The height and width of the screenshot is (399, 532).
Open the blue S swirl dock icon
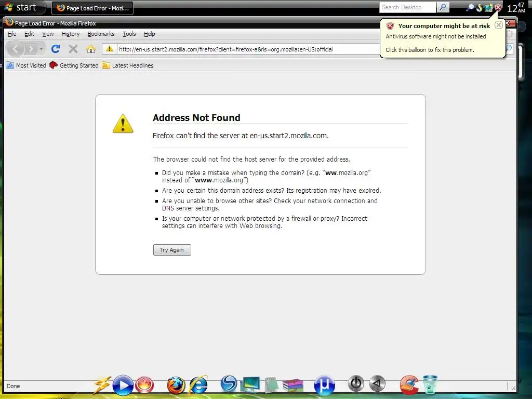[229, 384]
